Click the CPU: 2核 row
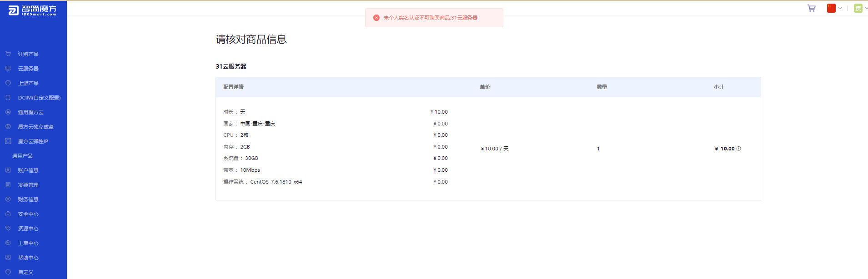Image resolution: width=868 pixels, height=279 pixels. point(336,135)
